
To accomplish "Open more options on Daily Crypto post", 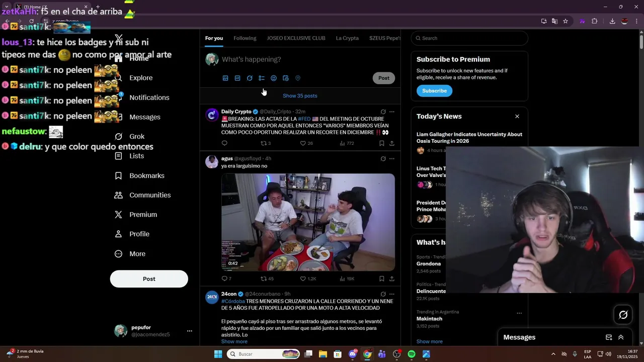I will point(392,112).
